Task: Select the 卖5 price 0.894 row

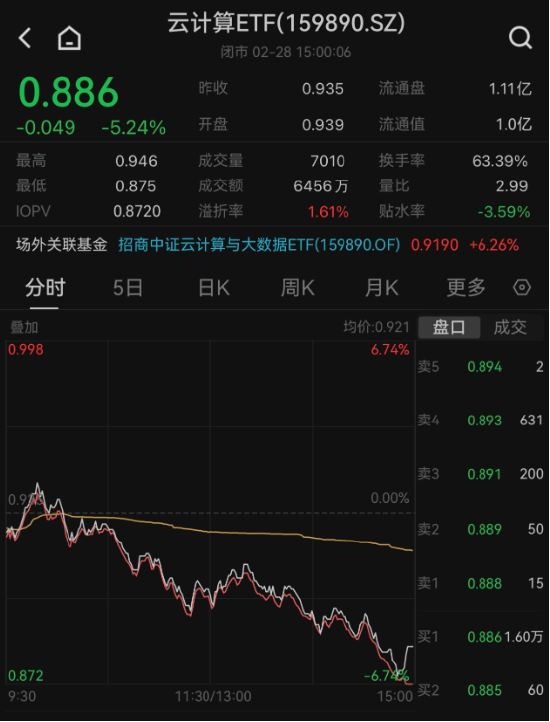Action: point(481,367)
